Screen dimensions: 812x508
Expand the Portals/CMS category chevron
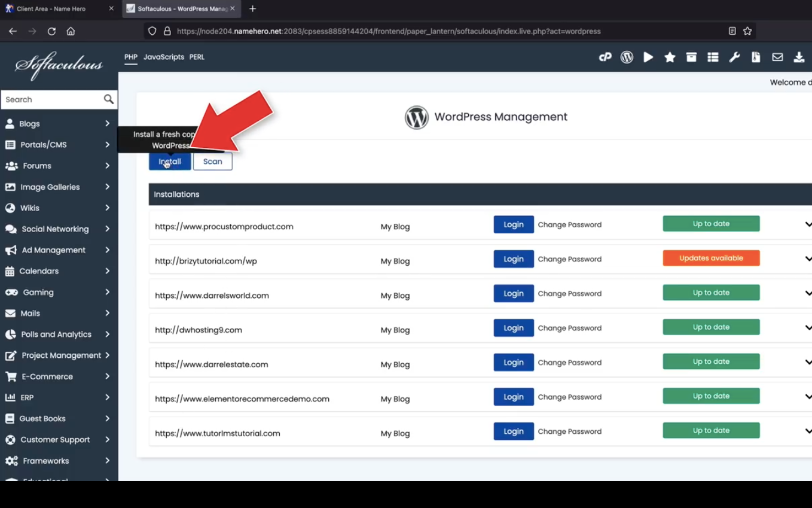pyautogui.click(x=107, y=145)
